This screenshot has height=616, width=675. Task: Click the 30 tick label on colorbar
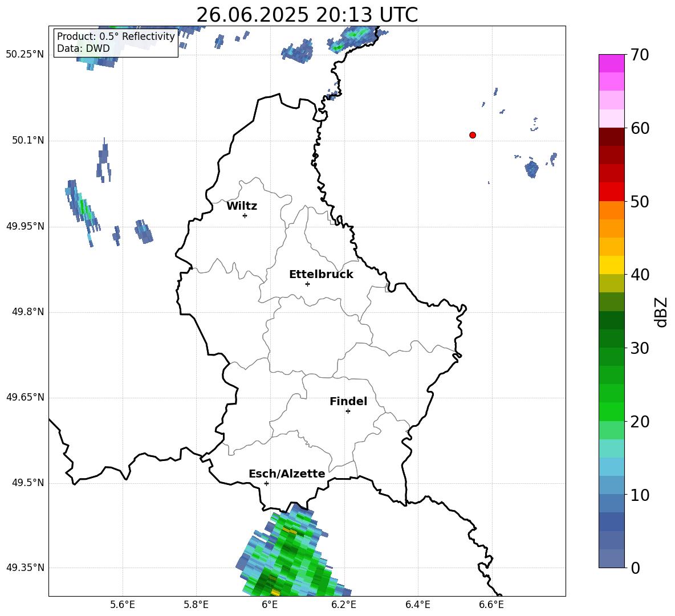pyautogui.click(x=639, y=348)
